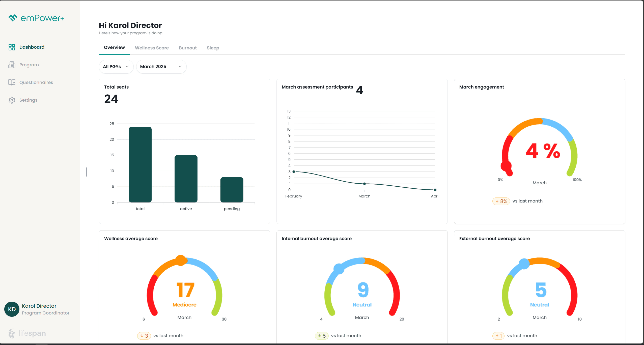The width and height of the screenshot is (644, 345).
Task: Click the External burnout average score title
Action: 494,239
